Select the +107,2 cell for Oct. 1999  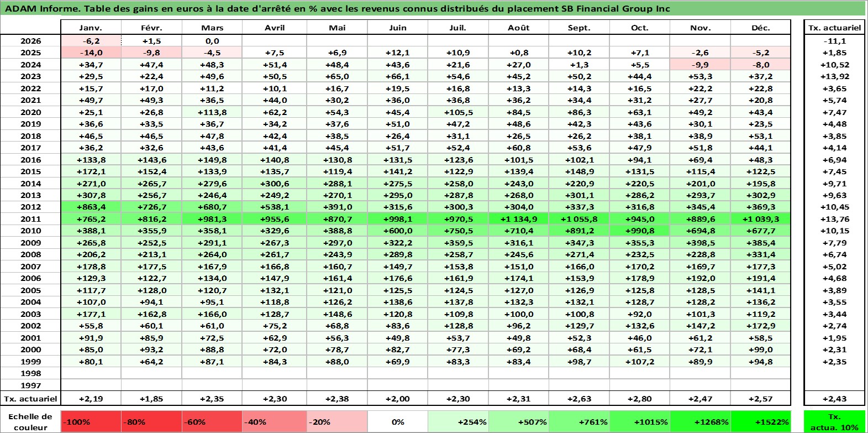[639, 362]
